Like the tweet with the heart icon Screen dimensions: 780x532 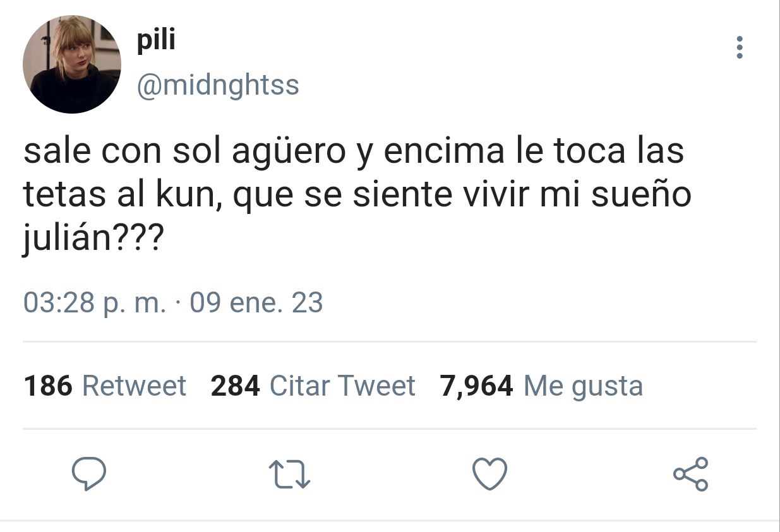point(490,474)
